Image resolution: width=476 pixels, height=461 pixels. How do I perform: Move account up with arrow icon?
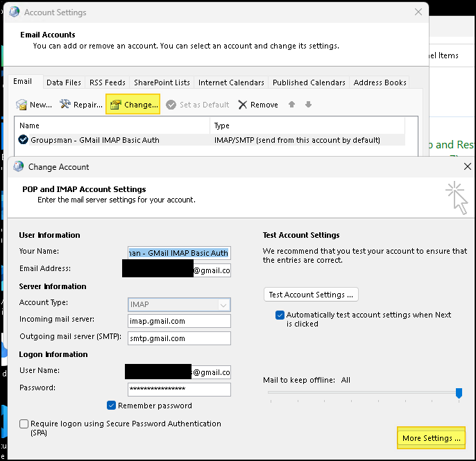coord(291,104)
